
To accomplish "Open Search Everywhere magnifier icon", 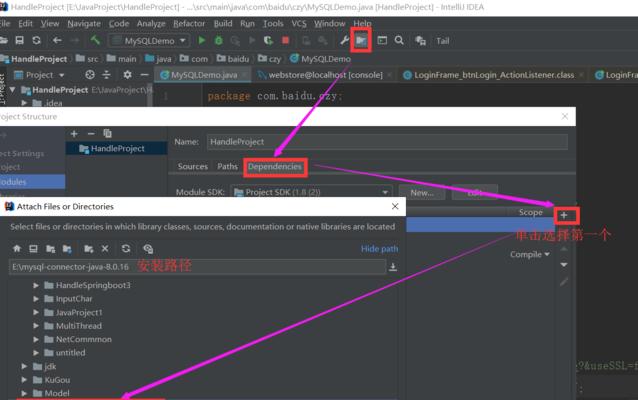I will tap(399, 40).
